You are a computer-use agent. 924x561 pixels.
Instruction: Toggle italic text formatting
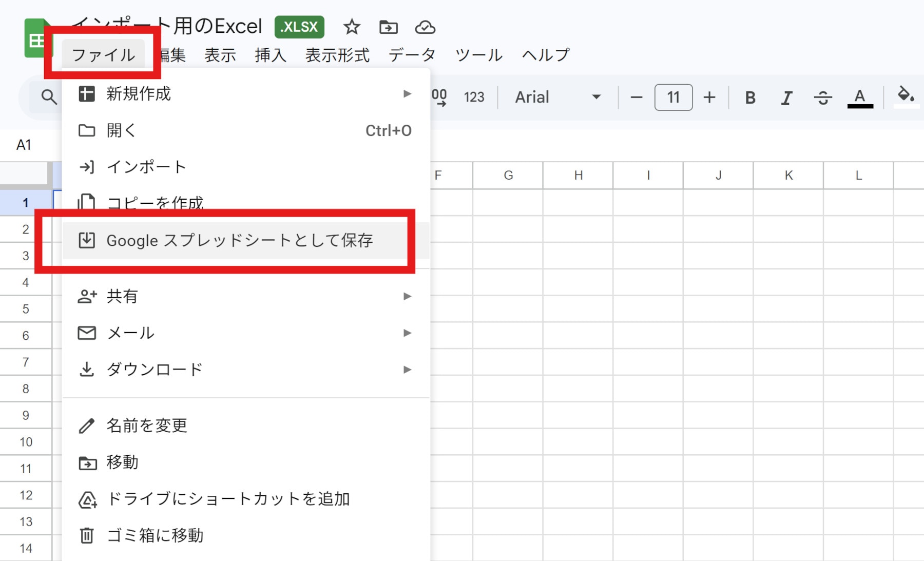pos(786,98)
